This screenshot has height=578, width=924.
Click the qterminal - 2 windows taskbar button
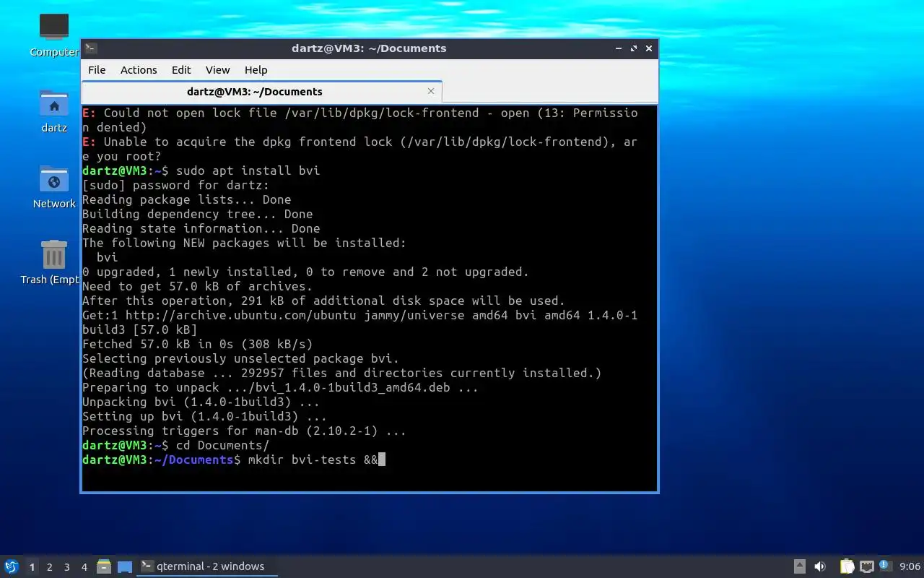(x=208, y=566)
